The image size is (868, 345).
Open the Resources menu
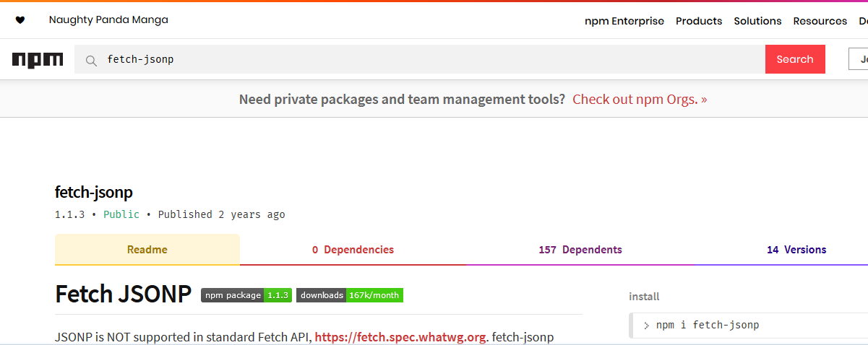[x=820, y=21]
